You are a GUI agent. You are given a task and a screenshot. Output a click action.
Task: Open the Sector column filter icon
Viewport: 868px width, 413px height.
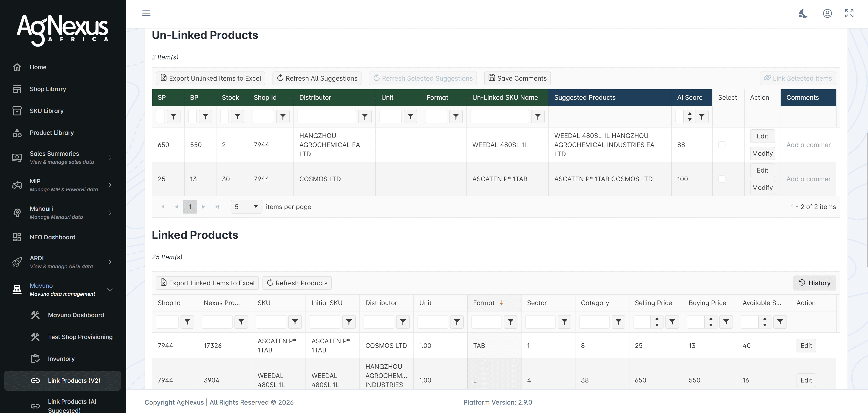564,322
